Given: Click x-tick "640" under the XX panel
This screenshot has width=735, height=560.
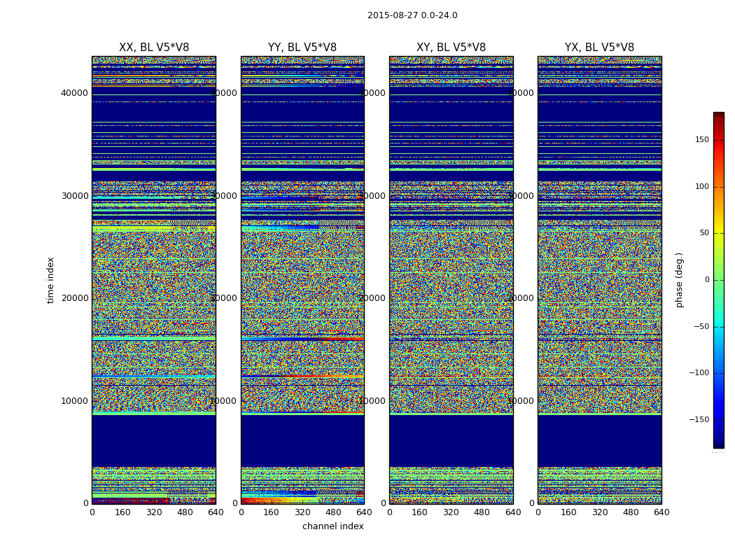Looking at the screenshot, I should [x=216, y=512].
